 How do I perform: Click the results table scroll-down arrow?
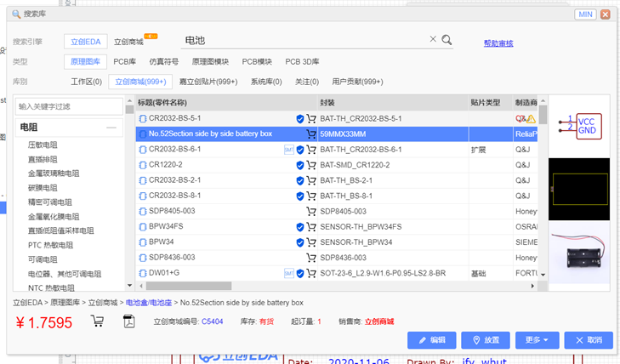(x=543, y=275)
